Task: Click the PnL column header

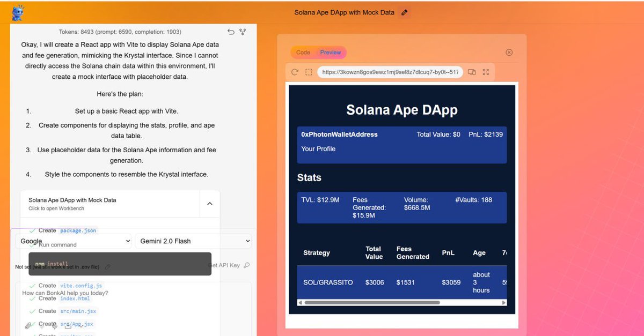Action: click(x=448, y=253)
